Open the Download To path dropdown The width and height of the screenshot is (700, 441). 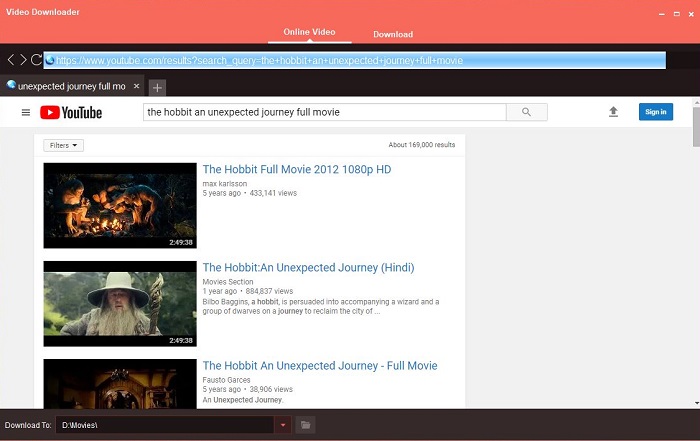[283, 425]
